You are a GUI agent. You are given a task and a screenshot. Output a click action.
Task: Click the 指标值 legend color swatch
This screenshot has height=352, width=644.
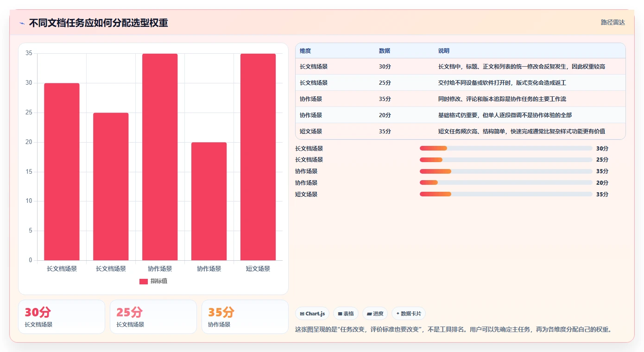(x=144, y=282)
